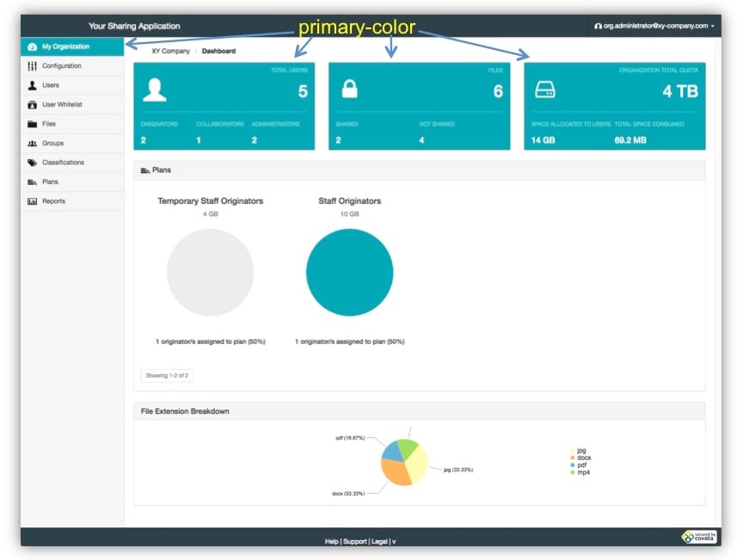Click the 10 GB plan size text
Image resolution: width=737 pixels, height=560 pixels.
coord(350,214)
